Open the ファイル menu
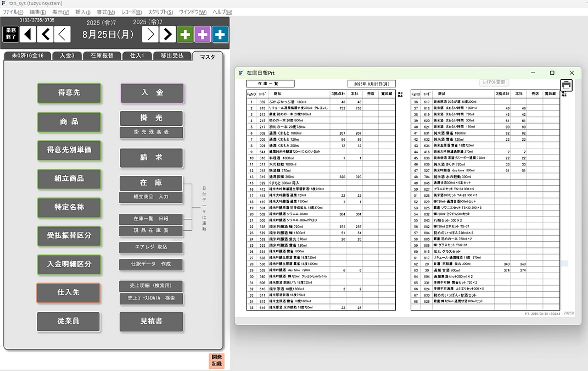The height and width of the screenshot is (371, 588). point(13,12)
